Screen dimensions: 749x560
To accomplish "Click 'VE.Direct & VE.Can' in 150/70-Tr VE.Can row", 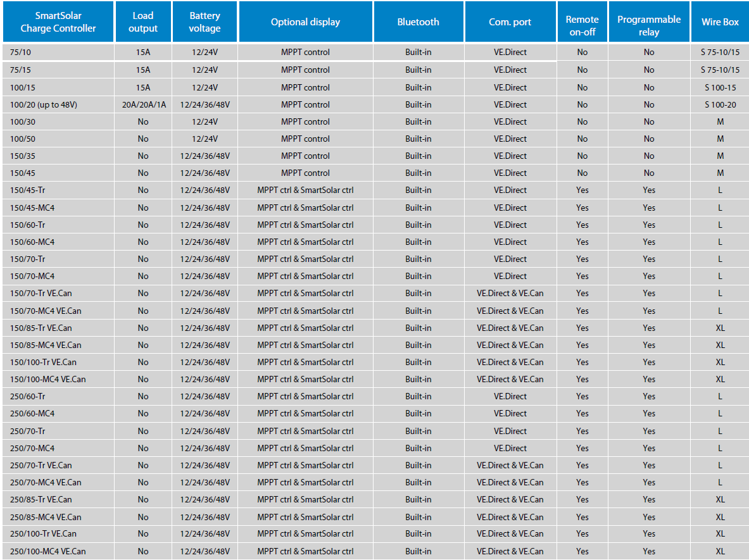I will (510, 293).
